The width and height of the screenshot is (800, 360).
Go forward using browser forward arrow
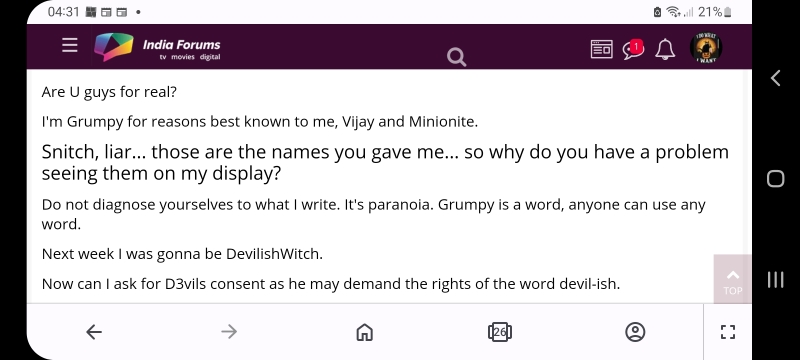point(229,332)
